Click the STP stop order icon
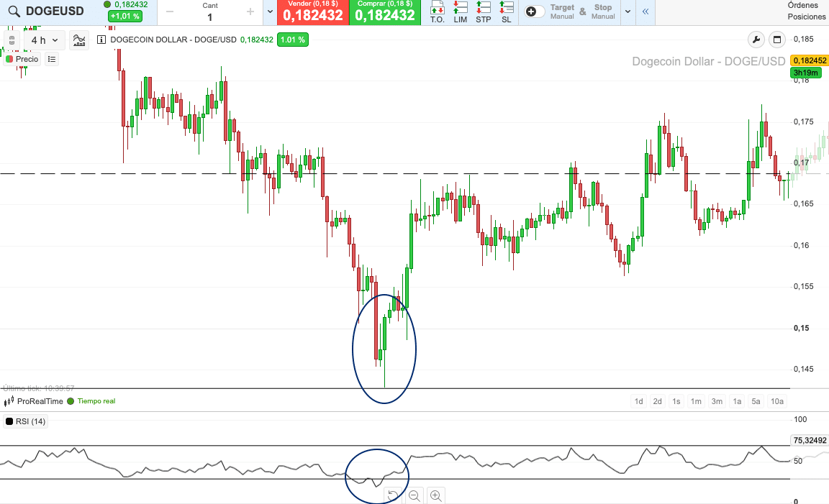The image size is (829, 504). point(483,10)
